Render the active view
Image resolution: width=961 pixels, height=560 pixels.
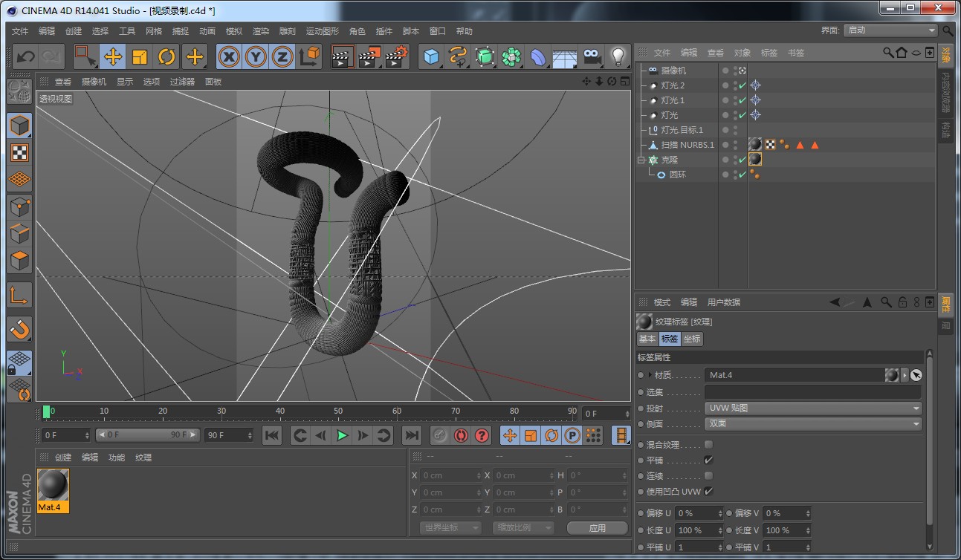coord(343,56)
